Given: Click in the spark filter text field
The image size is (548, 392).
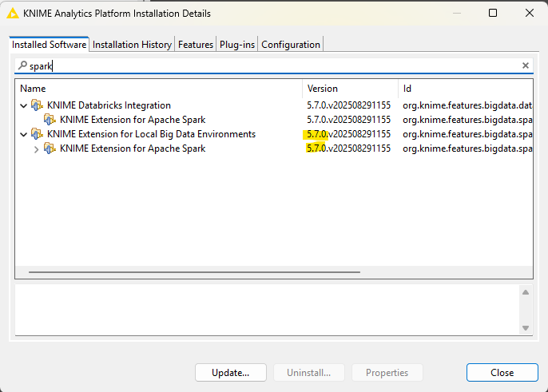Looking at the screenshot, I should tap(272, 66).
